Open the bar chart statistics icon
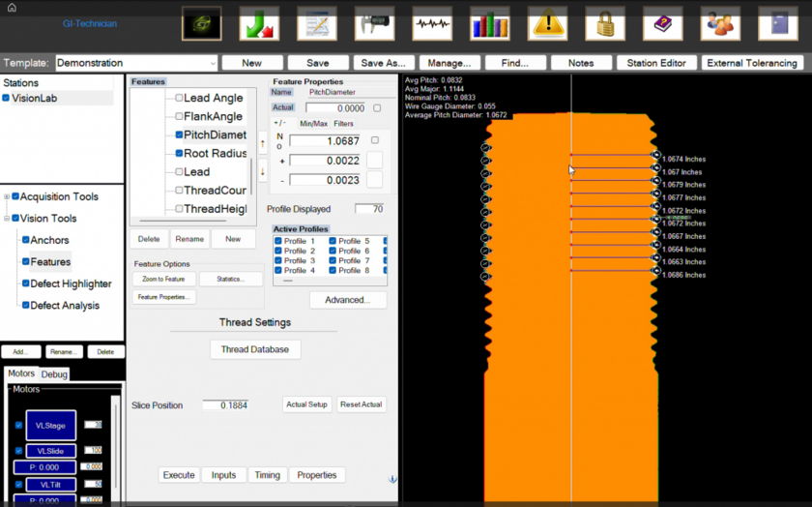The image size is (812, 507). pos(490,24)
